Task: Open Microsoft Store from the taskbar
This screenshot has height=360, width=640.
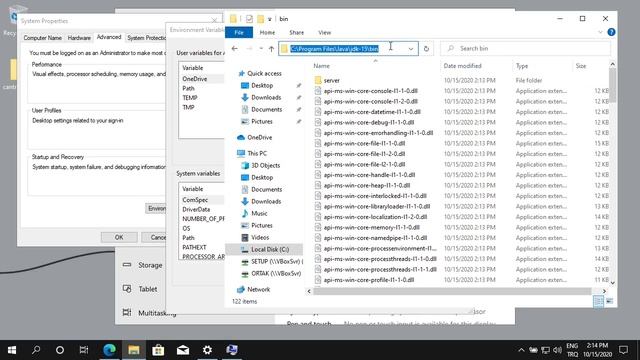Action: (x=158, y=350)
